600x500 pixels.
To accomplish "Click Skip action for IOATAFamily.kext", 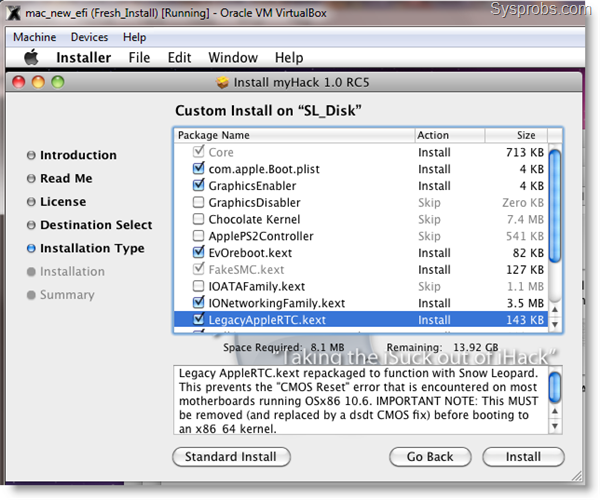I will [x=429, y=286].
